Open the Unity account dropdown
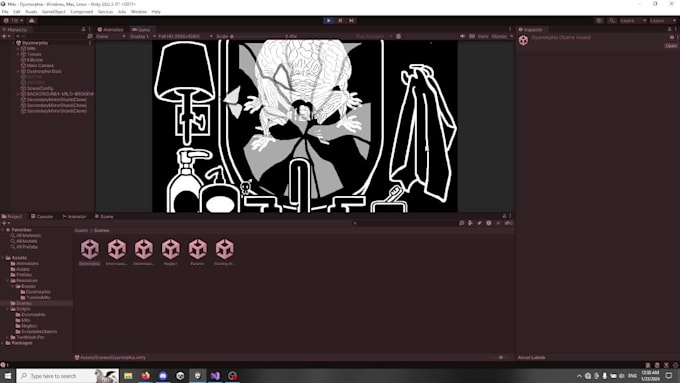680x383 pixels. (x=13, y=20)
